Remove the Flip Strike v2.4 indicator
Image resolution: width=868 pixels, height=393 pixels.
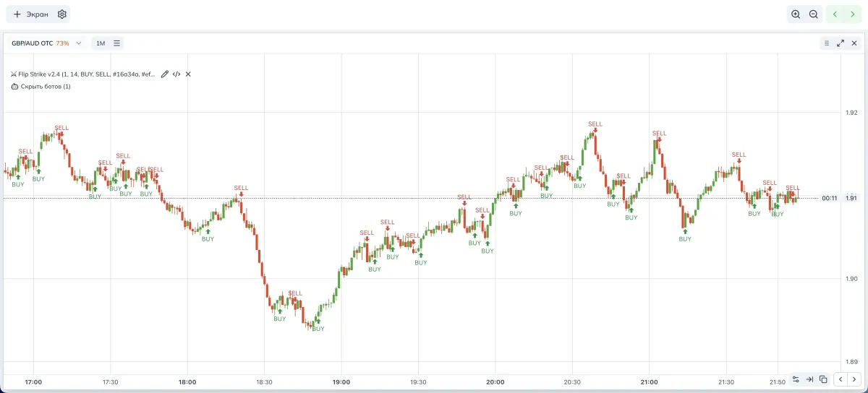(x=188, y=74)
